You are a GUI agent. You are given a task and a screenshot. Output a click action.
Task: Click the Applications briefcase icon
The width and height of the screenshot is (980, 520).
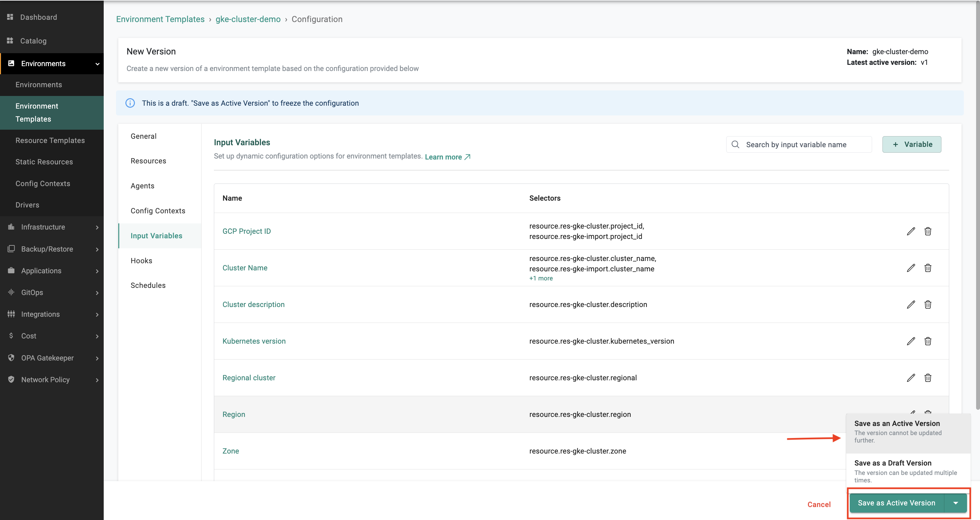coord(11,271)
